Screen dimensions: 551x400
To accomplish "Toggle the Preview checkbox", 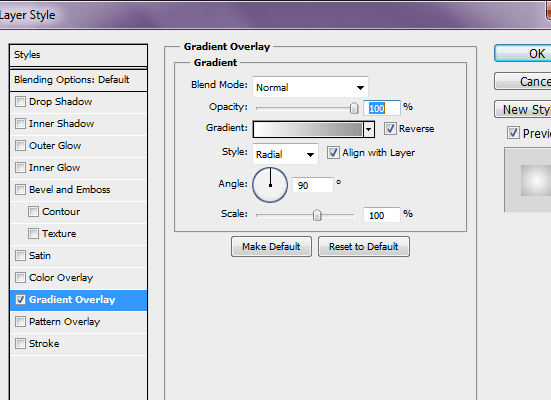I will tap(513, 133).
